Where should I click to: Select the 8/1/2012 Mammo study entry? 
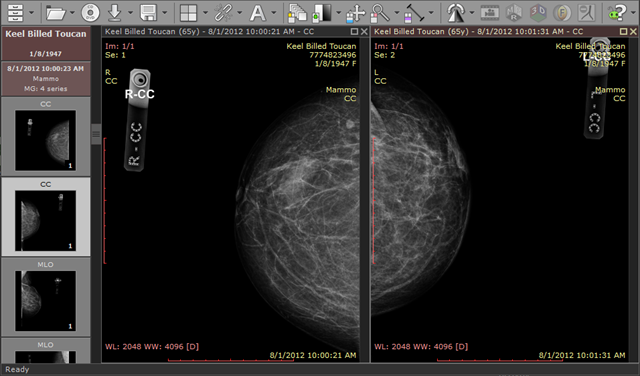[46, 78]
